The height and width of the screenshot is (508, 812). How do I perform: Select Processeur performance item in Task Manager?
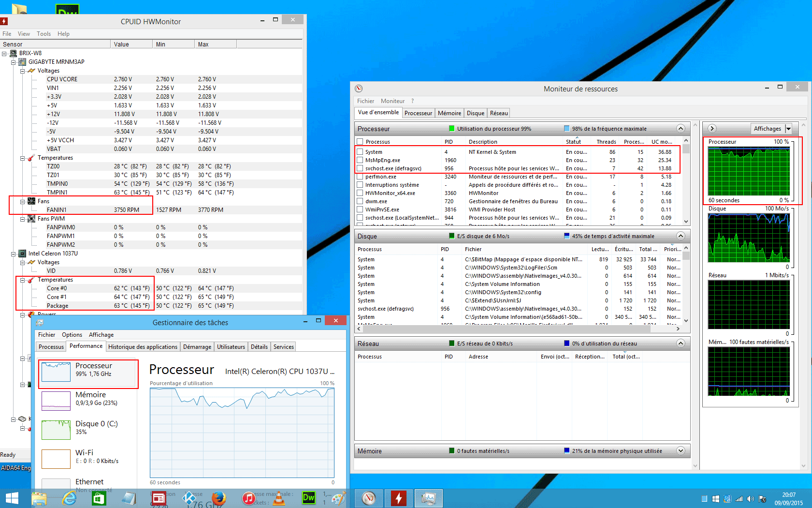click(87, 373)
